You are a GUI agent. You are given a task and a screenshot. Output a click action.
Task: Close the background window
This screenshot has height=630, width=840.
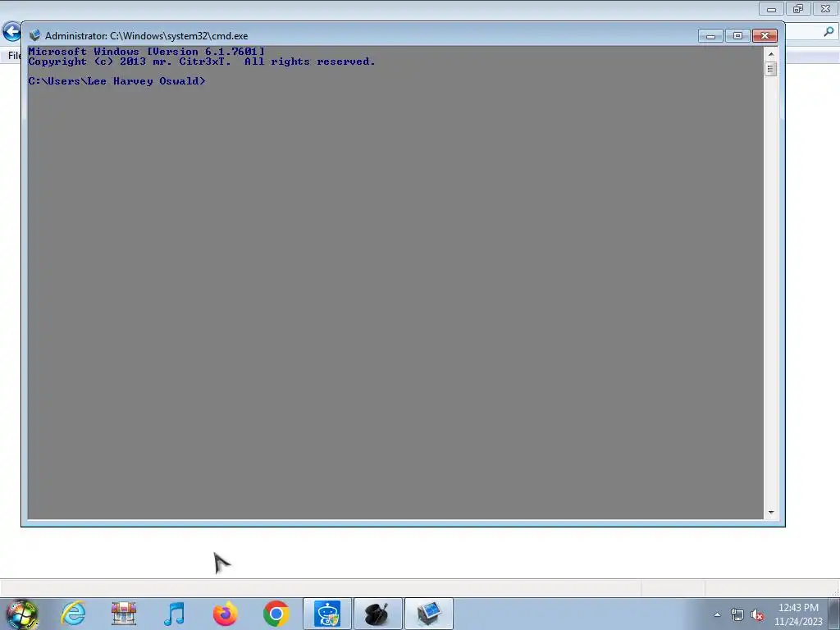coord(825,8)
